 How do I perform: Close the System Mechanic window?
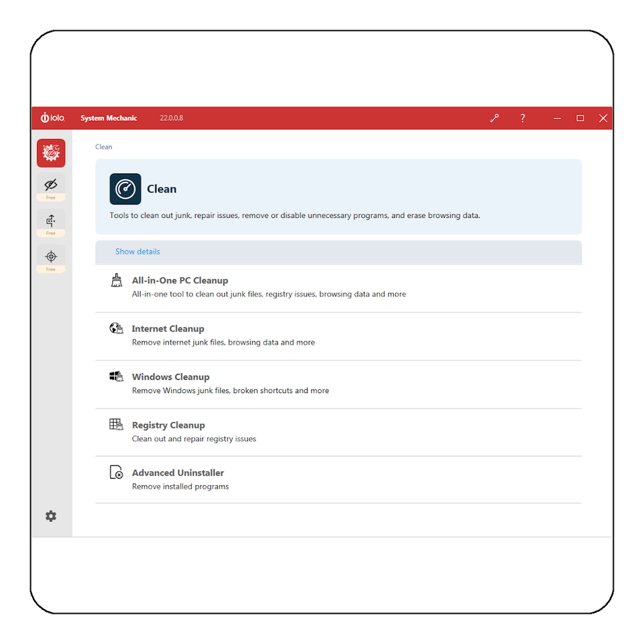603,118
